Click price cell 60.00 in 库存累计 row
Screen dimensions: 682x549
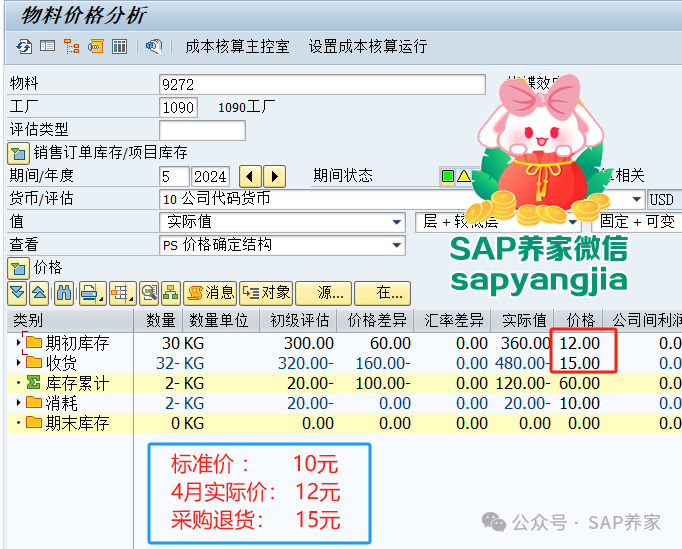coord(579,384)
